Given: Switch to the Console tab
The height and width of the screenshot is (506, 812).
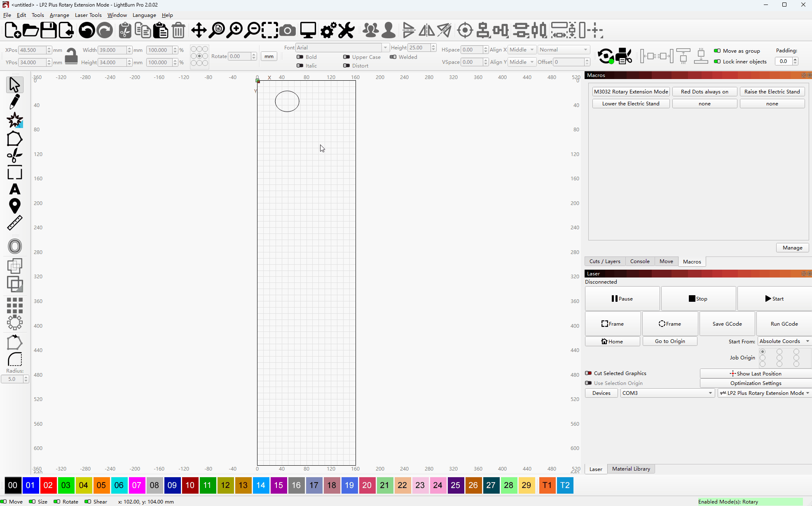Looking at the screenshot, I should [640, 261].
